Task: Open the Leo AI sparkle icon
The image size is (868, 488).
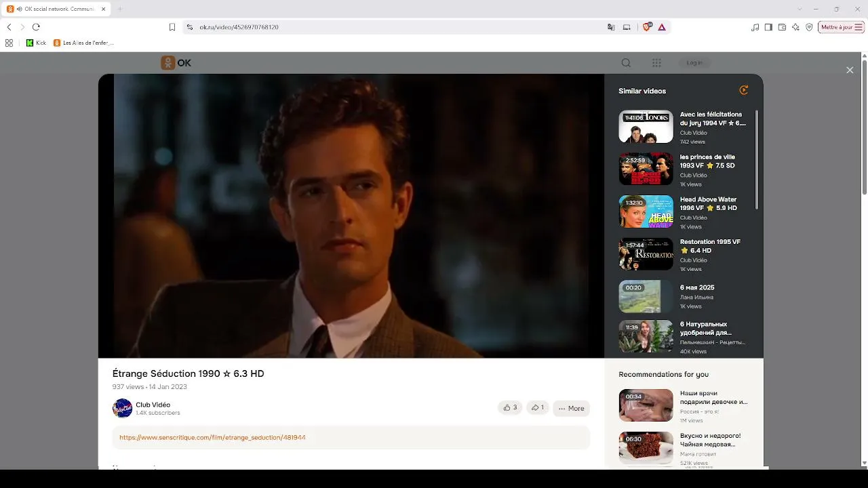Action: pyautogui.click(x=795, y=27)
